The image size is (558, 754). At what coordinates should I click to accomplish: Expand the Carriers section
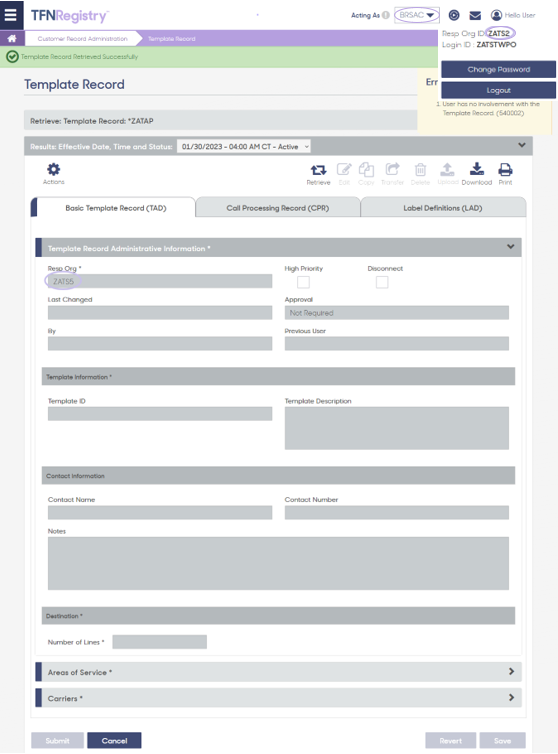tap(279, 698)
